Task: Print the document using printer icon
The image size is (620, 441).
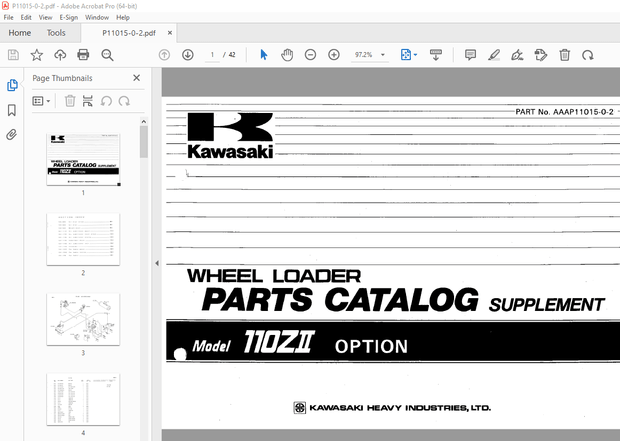Action: pyautogui.click(x=83, y=54)
